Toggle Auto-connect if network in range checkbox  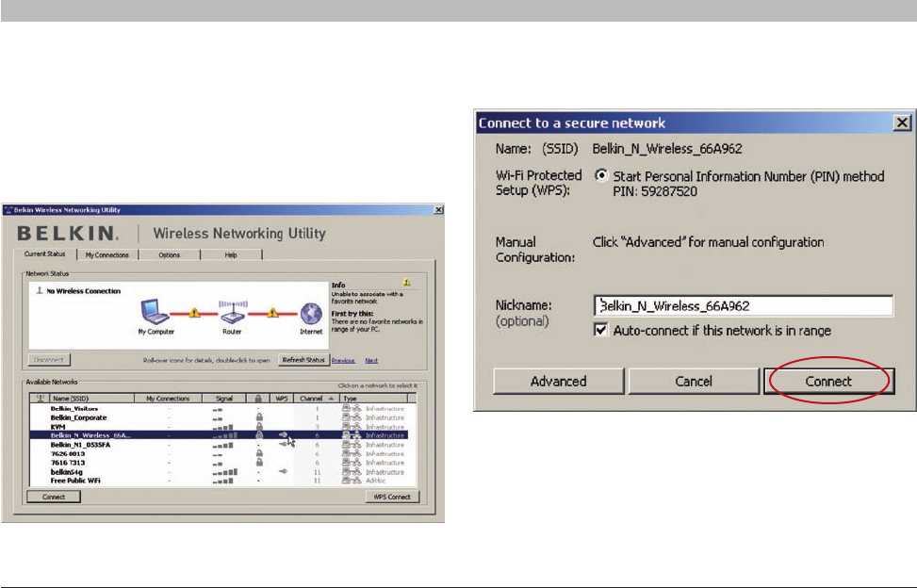[600, 330]
